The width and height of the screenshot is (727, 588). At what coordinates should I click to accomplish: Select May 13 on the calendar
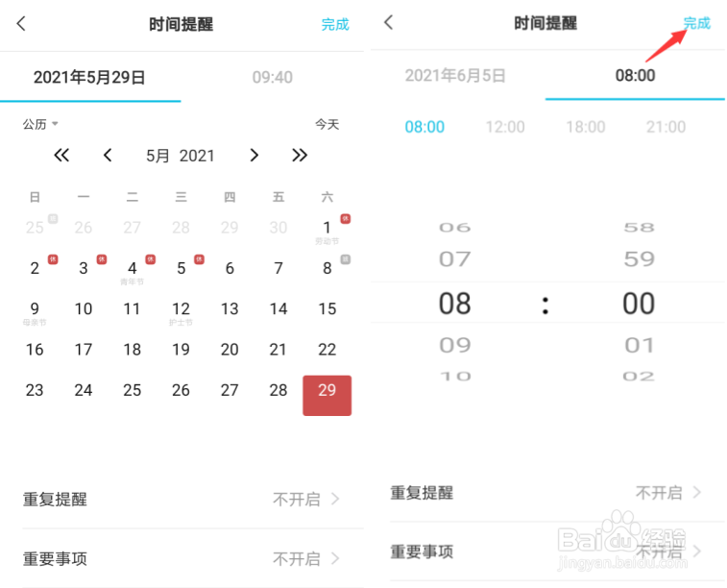tap(230, 308)
